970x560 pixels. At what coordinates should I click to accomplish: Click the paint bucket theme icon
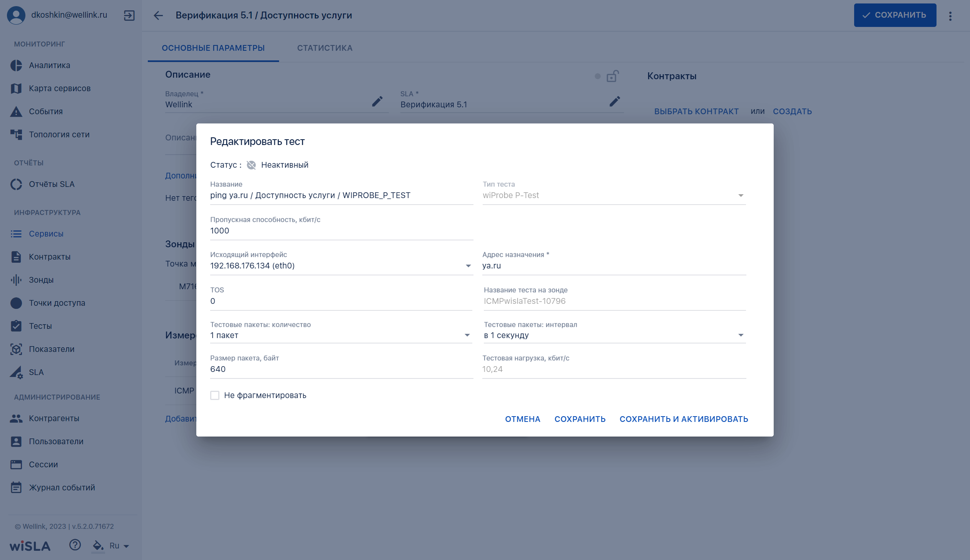(x=98, y=545)
